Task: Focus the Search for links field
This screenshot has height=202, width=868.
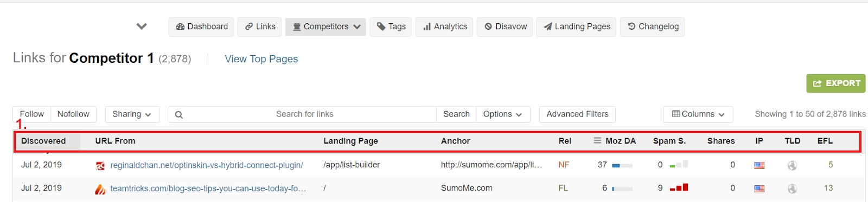Action: (x=304, y=114)
